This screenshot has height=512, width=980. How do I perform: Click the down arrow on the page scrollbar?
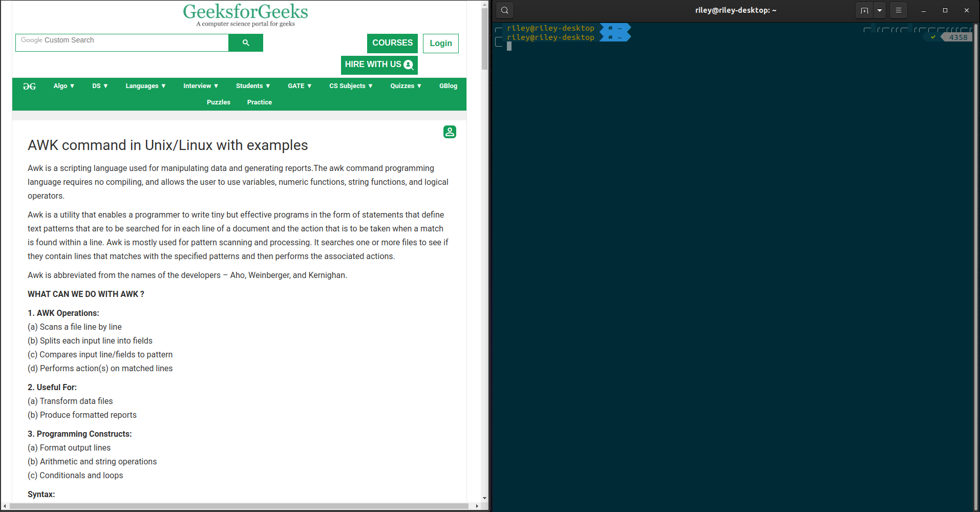click(x=484, y=498)
